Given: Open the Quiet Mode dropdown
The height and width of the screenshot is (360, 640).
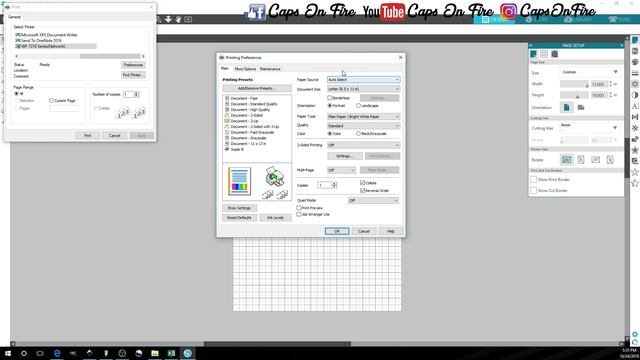Looking at the screenshot, I should pos(373,200).
